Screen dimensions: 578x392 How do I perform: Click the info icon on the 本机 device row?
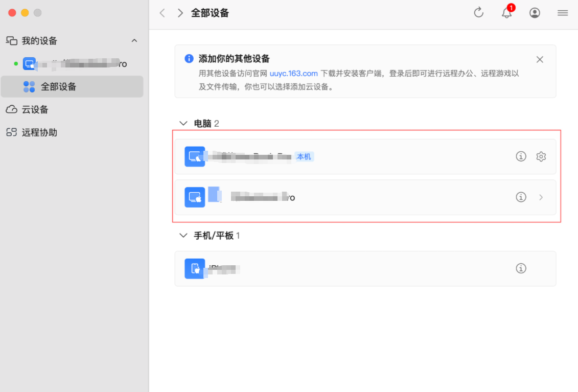[521, 156]
